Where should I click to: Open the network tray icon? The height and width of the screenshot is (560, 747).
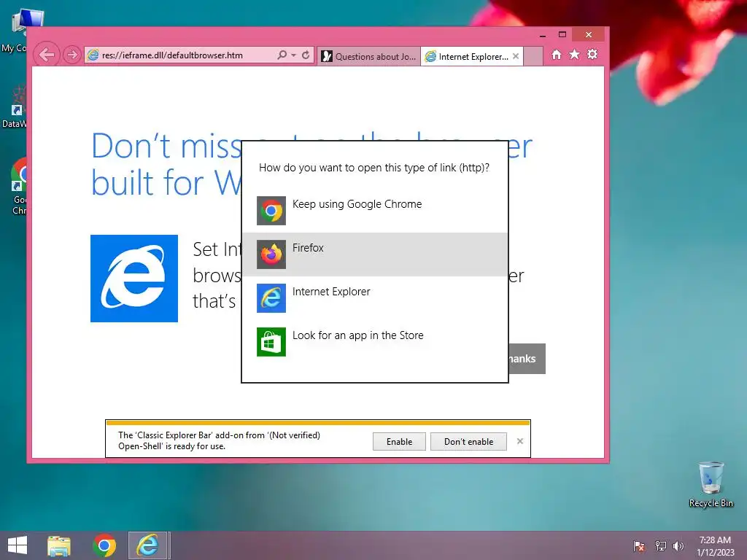click(x=660, y=546)
